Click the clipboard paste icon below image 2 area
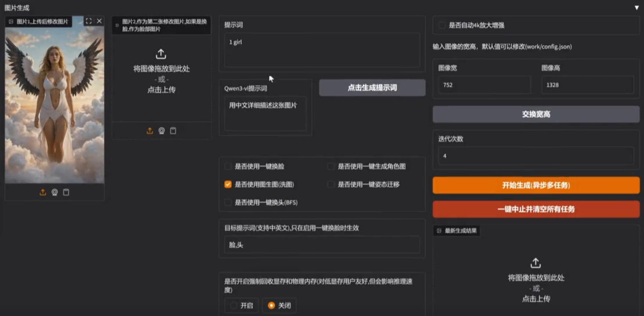The height and width of the screenshot is (316, 644). click(173, 131)
